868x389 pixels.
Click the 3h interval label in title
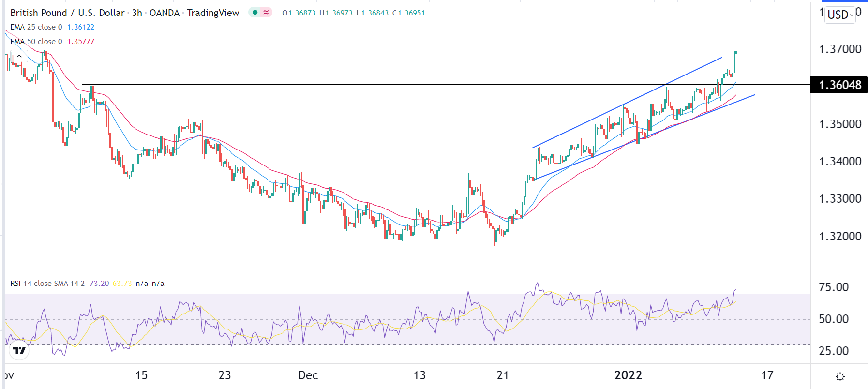click(x=137, y=13)
